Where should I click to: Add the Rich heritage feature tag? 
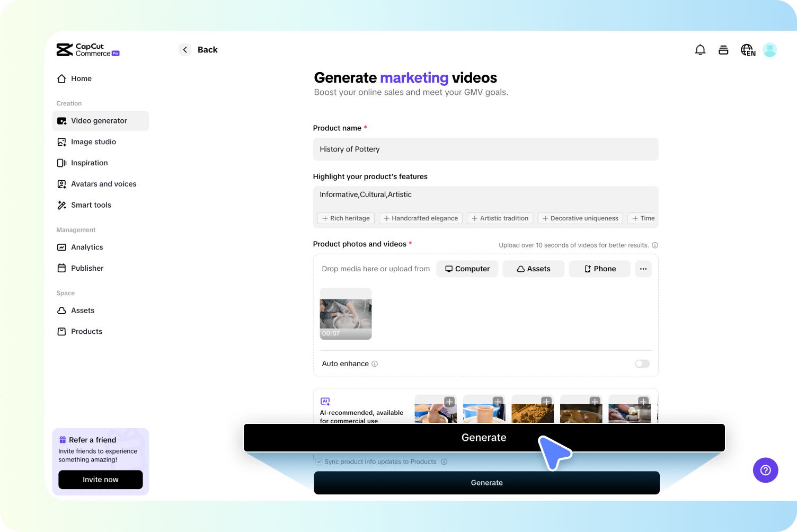tap(346, 218)
